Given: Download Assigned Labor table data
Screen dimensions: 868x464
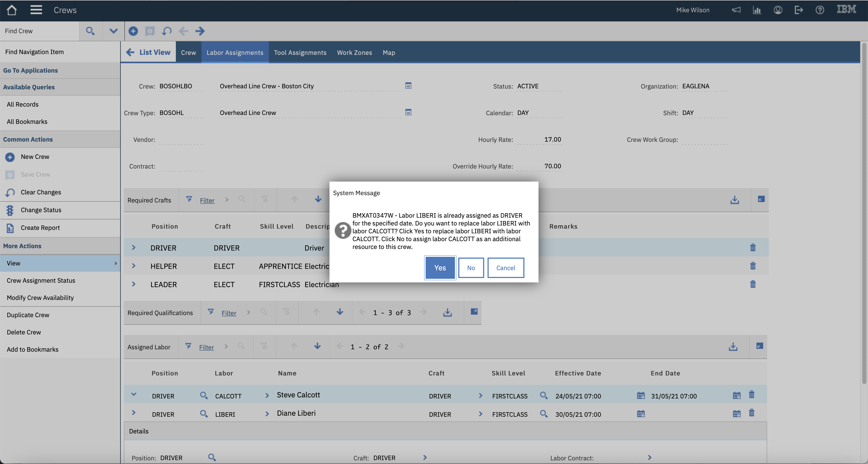Looking at the screenshot, I should (x=733, y=347).
